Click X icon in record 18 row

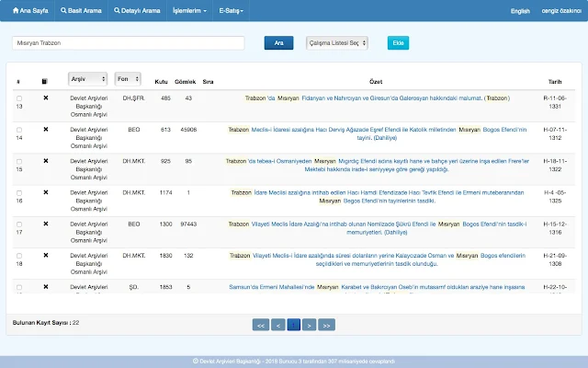46,256
